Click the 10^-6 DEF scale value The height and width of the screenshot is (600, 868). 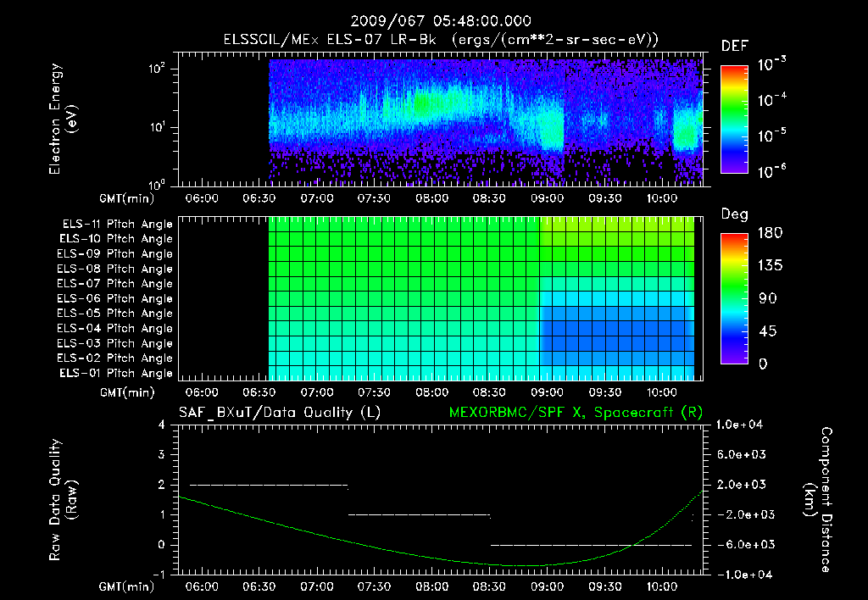[x=771, y=171]
